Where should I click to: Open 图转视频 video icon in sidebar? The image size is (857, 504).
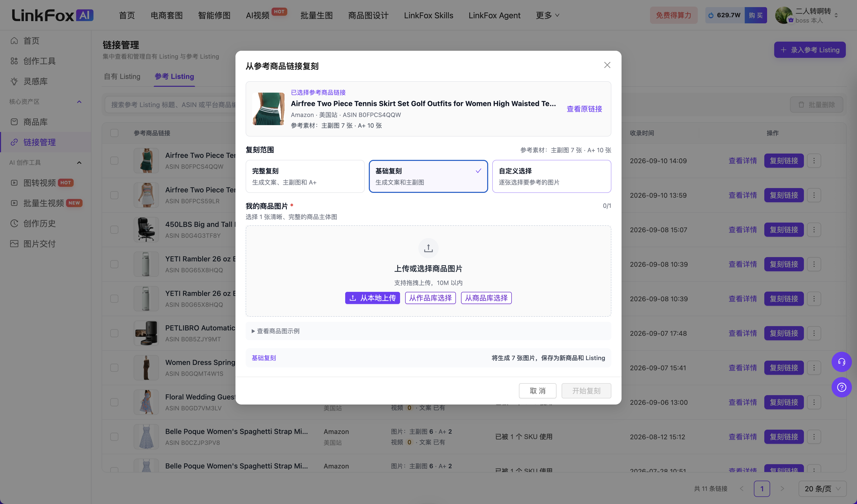pyautogui.click(x=14, y=183)
